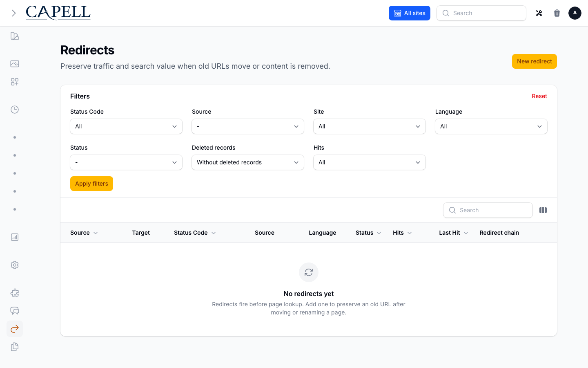
Task: Click the All sites button
Action: pos(410,13)
